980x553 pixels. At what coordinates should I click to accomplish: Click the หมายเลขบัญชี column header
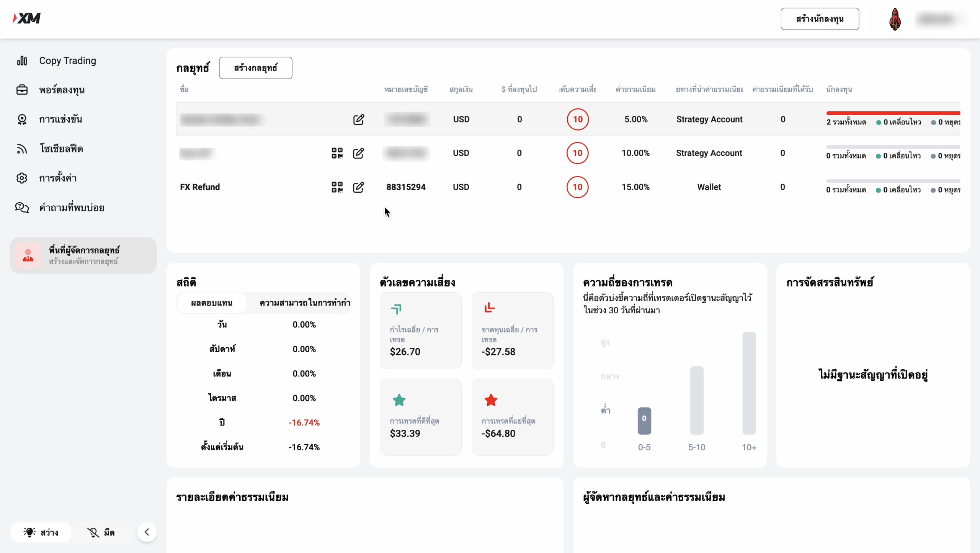tap(406, 89)
